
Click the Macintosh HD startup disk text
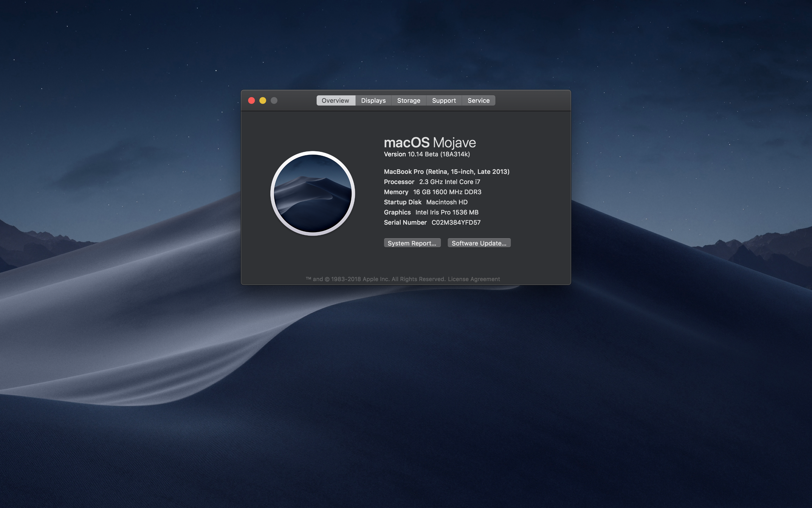click(447, 202)
